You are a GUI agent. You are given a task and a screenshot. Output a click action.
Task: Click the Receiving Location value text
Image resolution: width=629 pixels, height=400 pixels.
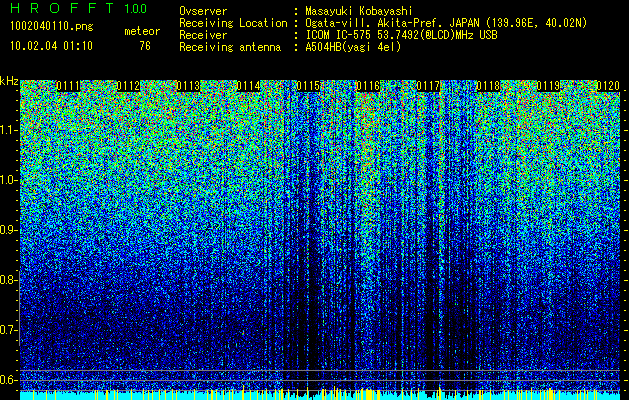pyautogui.click(x=446, y=23)
